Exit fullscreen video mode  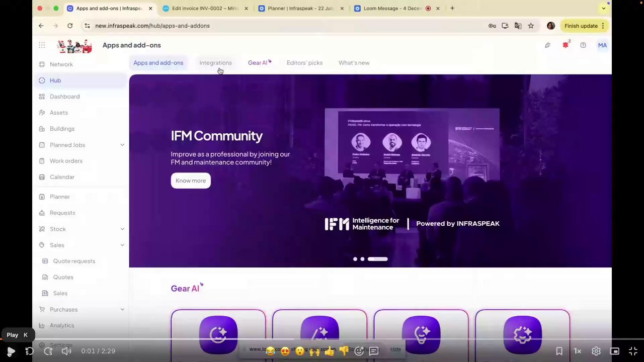633,351
